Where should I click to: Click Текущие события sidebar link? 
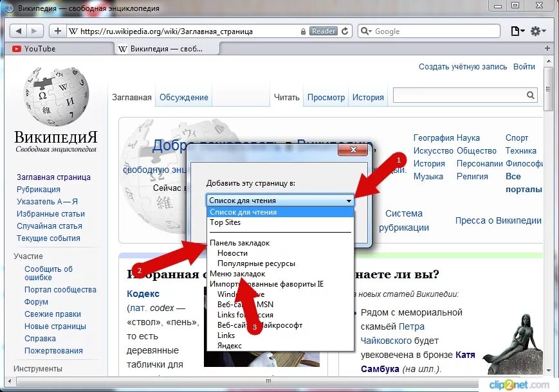tap(48, 238)
